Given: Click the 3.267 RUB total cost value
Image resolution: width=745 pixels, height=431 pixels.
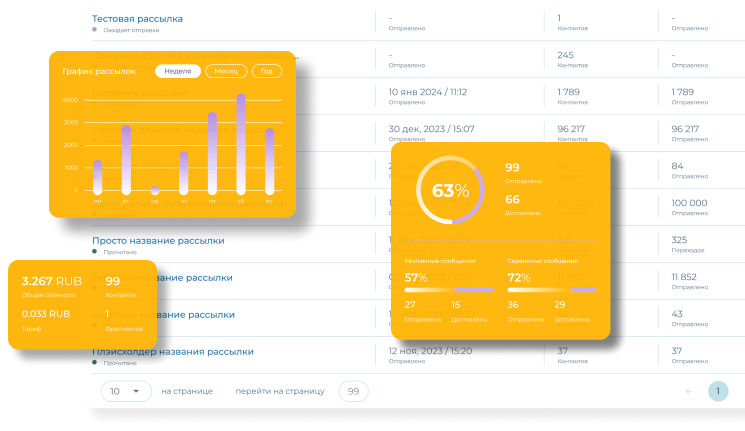Looking at the screenshot, I should pyautogui.click(x=51, y=281).
